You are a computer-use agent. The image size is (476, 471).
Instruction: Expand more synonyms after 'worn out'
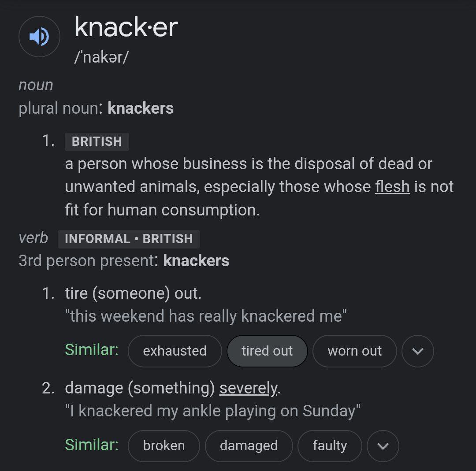(x=418, y=351)
